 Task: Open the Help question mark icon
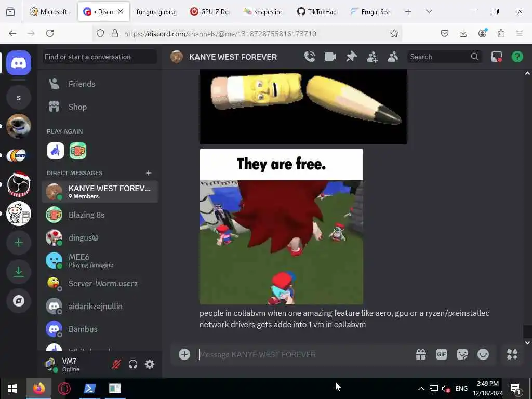(x=517, y=57)
